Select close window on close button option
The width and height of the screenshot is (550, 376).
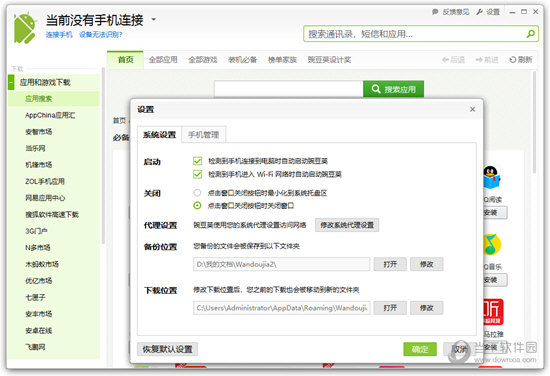tap(197, 205)
